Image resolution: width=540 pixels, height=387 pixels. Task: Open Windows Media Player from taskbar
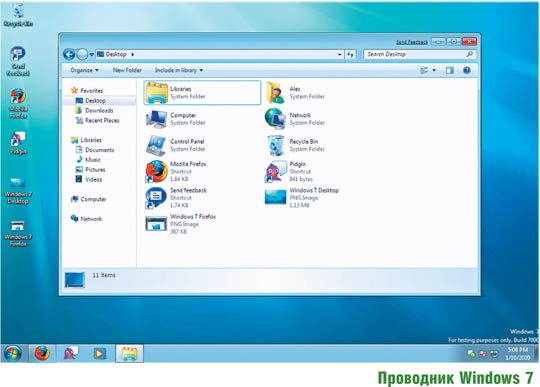(100, 353)
